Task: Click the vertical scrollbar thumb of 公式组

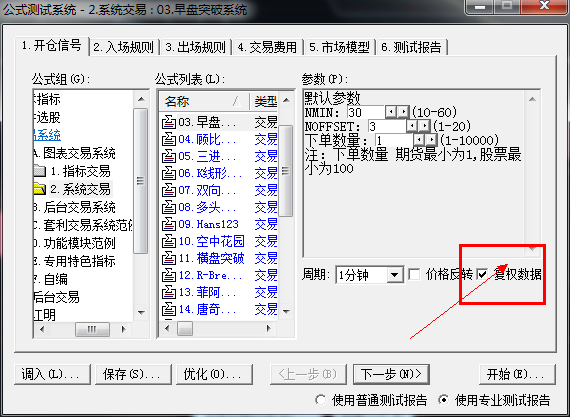Action: (141, 181)
